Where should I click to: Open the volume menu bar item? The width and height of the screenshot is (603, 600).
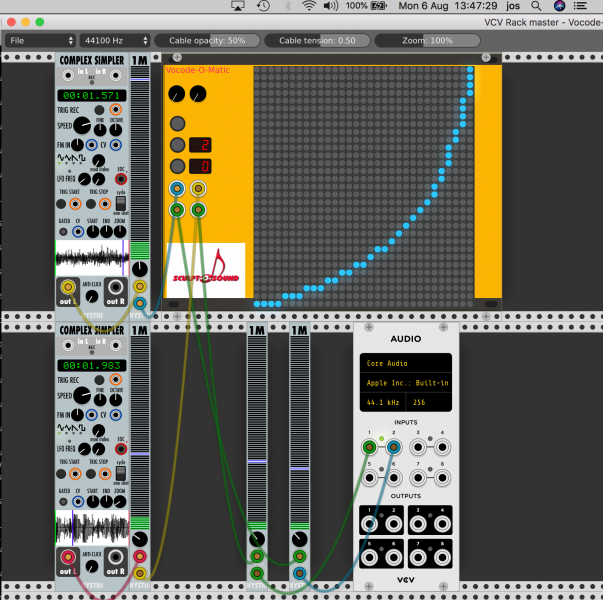click(x=331, y=6)
